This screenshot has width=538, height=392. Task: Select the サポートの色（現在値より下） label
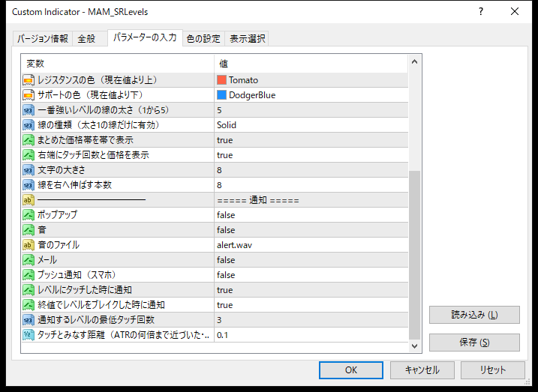click(x=91, y=95)
